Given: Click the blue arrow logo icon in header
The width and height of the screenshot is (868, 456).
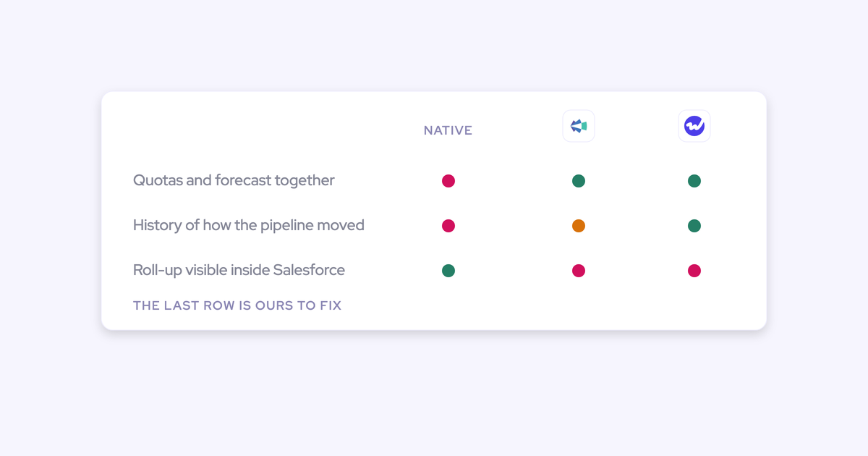Looking at the screenshot, I should click(x=579, y=126).
